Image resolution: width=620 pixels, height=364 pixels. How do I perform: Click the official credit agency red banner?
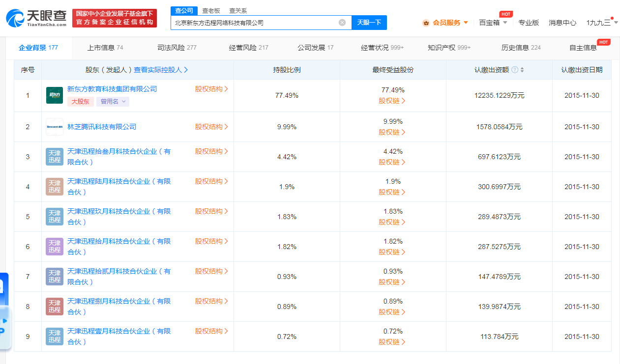[114, 18]
